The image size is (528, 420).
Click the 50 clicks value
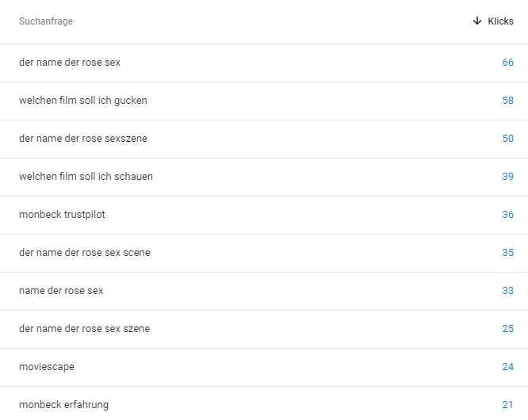[507, 139]
